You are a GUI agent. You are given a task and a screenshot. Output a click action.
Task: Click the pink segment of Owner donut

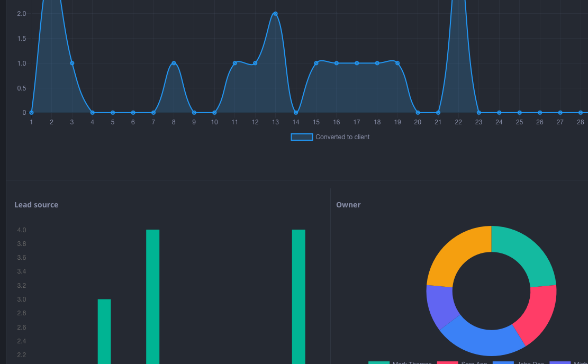[x=536, y=312]
